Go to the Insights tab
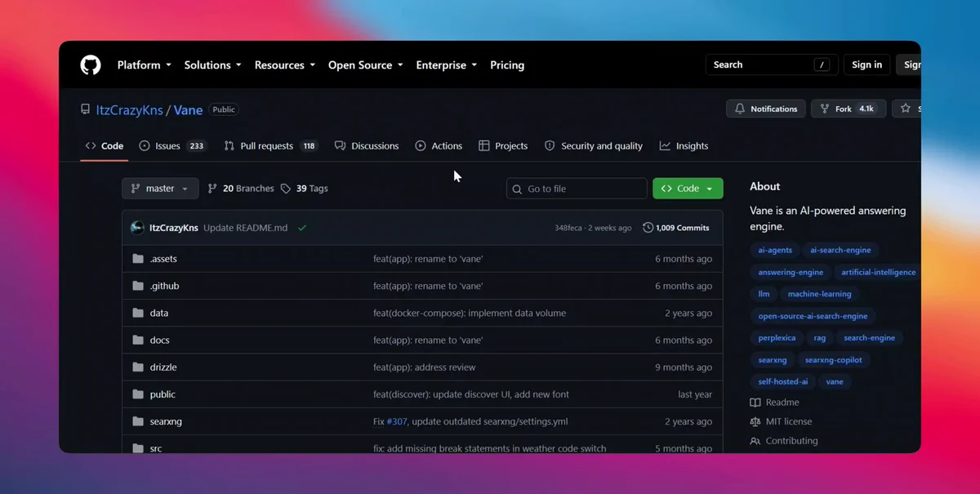The height and width of the screenshot is (494, 980). tap(684, 146)
